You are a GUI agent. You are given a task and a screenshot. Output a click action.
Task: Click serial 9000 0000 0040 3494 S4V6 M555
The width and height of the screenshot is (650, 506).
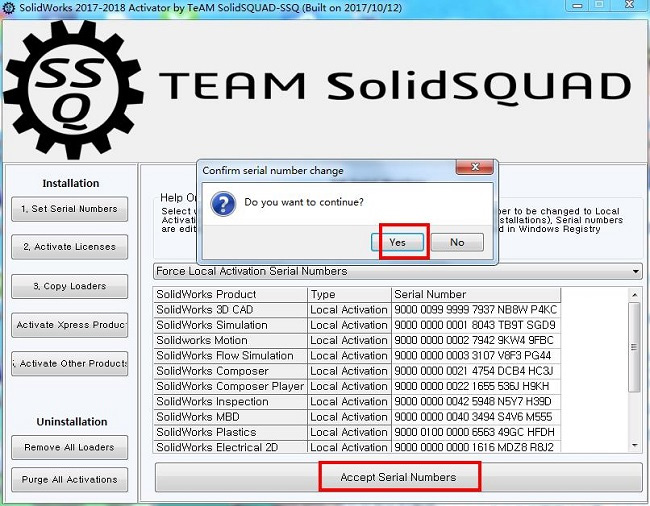[476, 417]
